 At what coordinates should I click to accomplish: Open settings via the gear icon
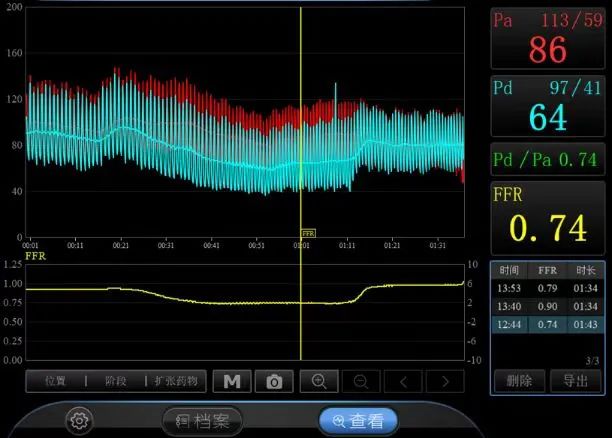pyautogui.click(x=79, y=421)
